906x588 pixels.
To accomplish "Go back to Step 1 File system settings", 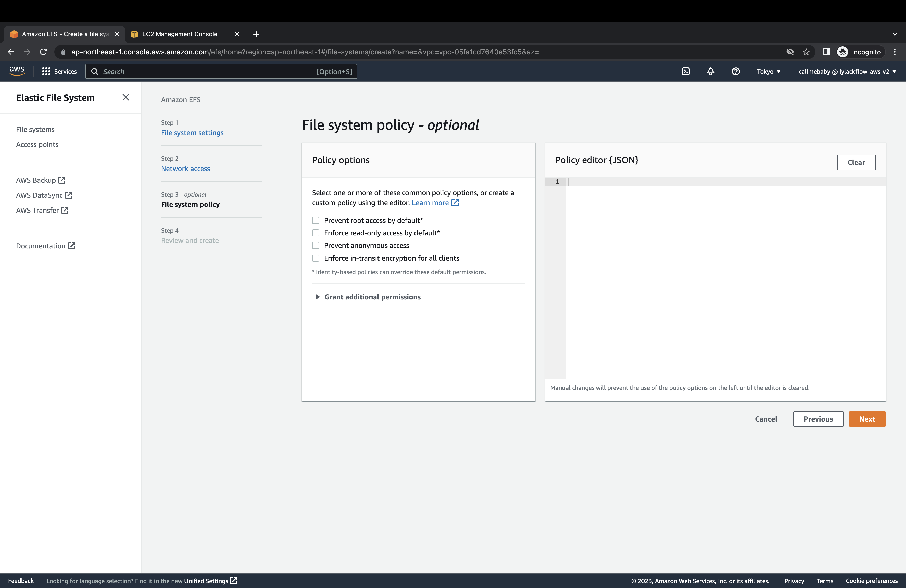I will [192, 132].
